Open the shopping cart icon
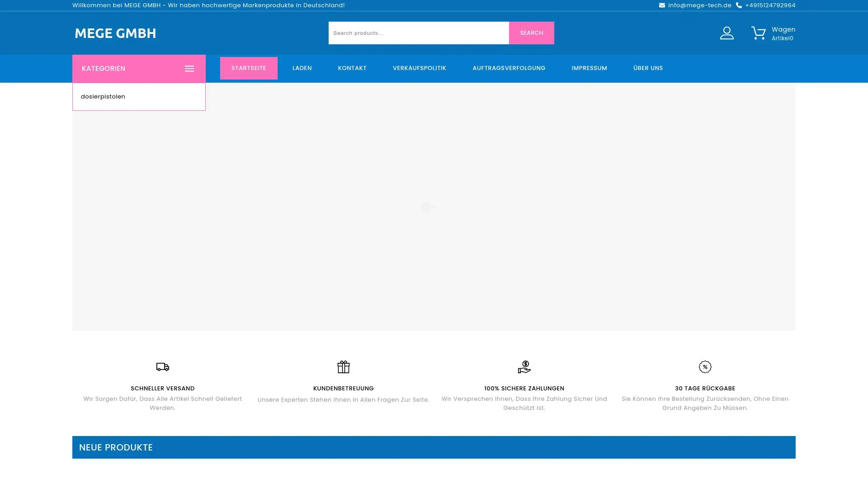868x488 pixels. tap(758, 33)
